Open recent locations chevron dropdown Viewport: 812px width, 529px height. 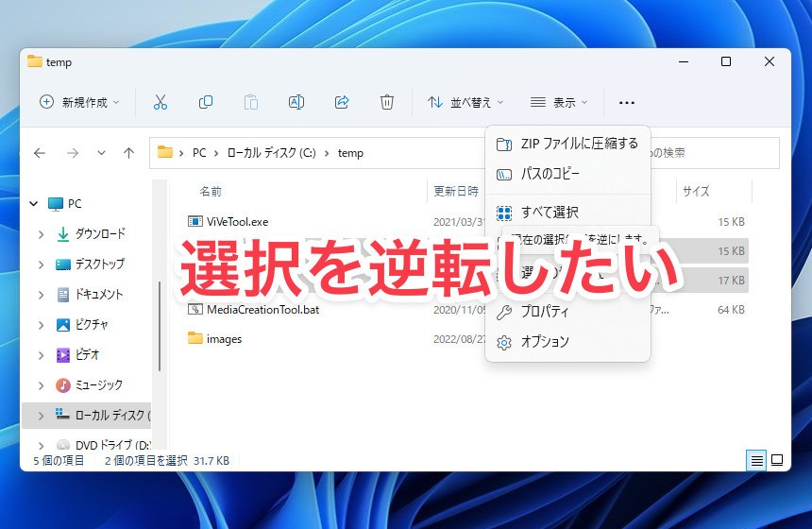pyautogui.click(x=102, y=153)
